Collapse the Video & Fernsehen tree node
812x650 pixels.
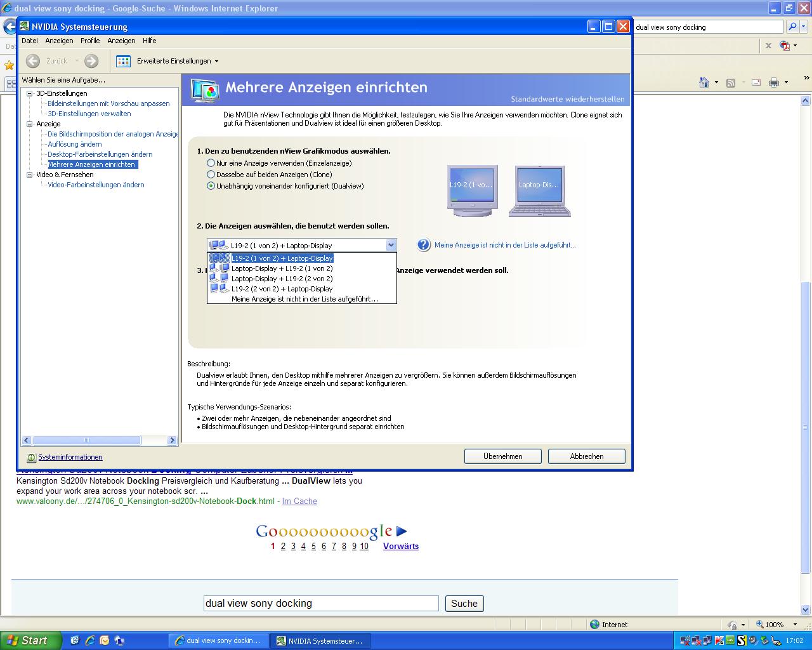[29, 175]
